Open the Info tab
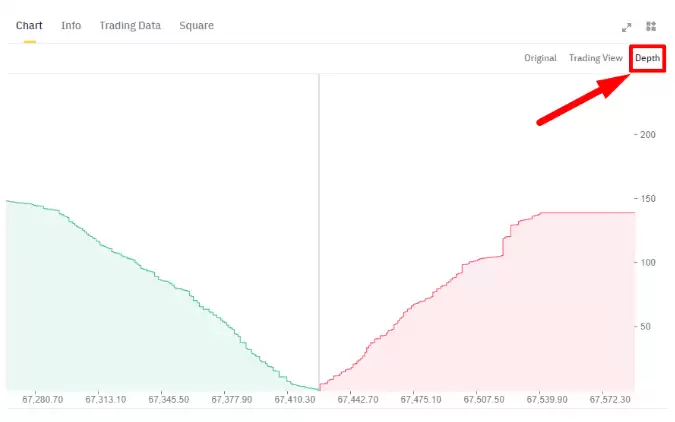675x422 pixels. click(x=71, y=25)
